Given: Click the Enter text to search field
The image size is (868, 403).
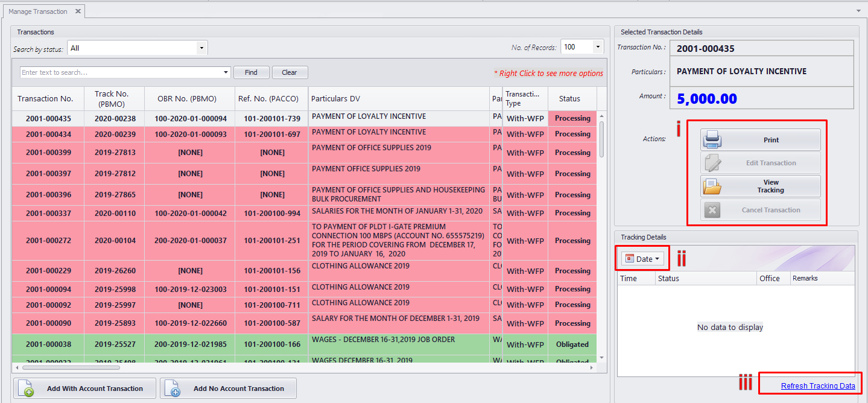Looking at the screenshot, I should click(x=121, y=72).
